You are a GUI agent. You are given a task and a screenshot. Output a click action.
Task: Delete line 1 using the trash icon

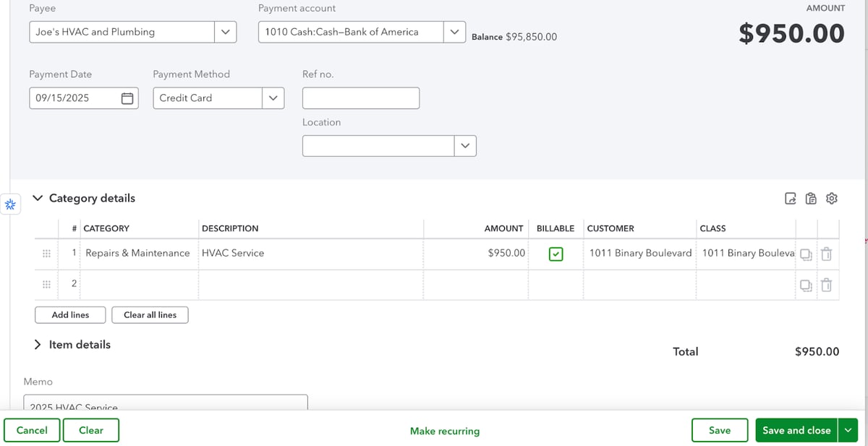pyautogui.click(x=826, y=254)
